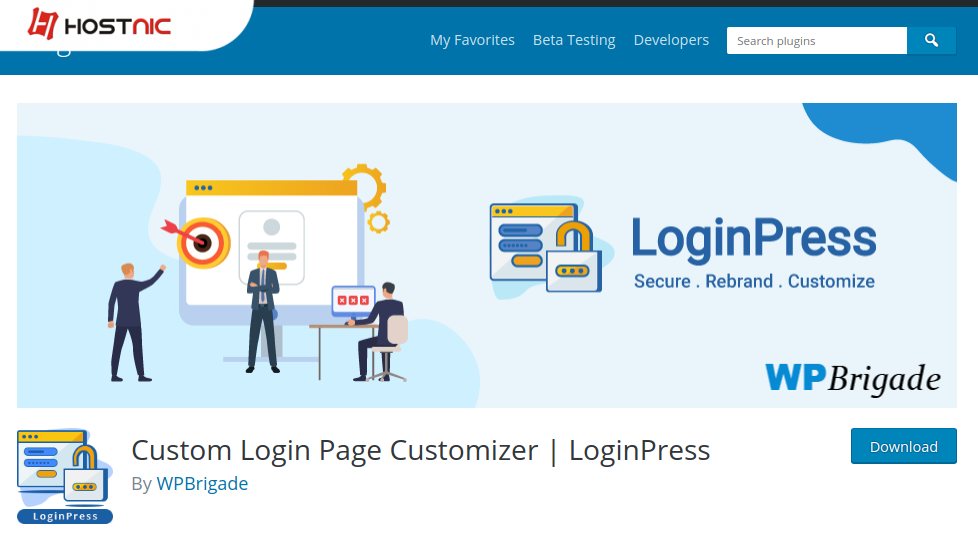Go to the Developers menu item
978x534 pixels.
(x=671, y=40)
